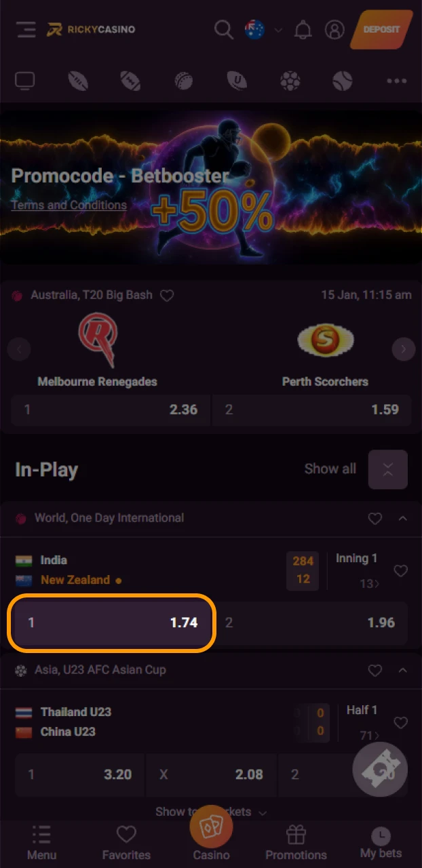The height and width of the screenshot is (868, 422).
Task: Expand the three-dots more sports menu
Action: coord(396,81)
